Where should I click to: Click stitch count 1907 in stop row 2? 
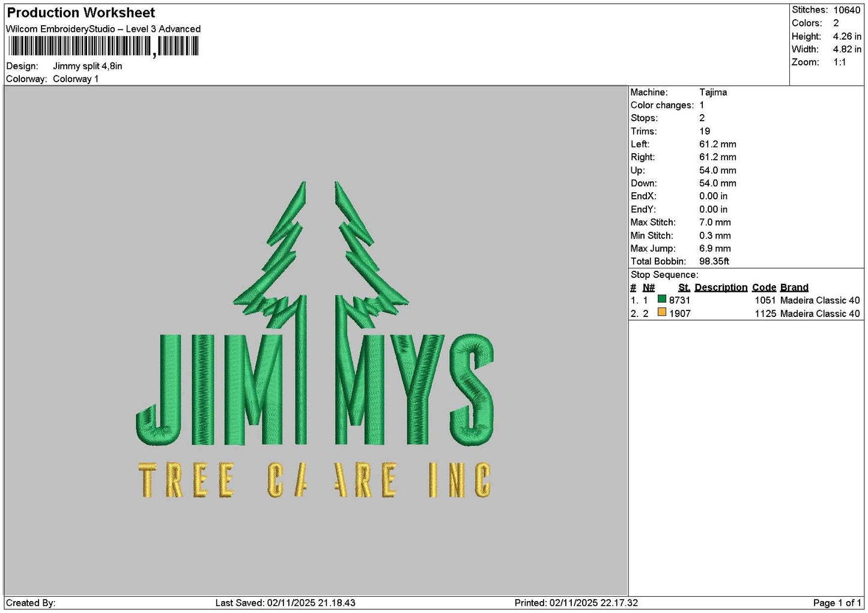679,313
